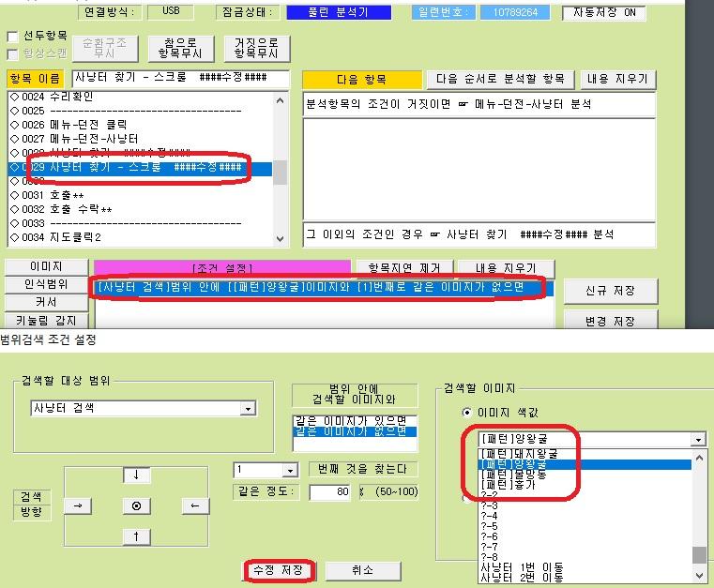Click the 같은 정도 value field showing 80
The width and height of the screenshot is (714, 588).
click(328, 492)
